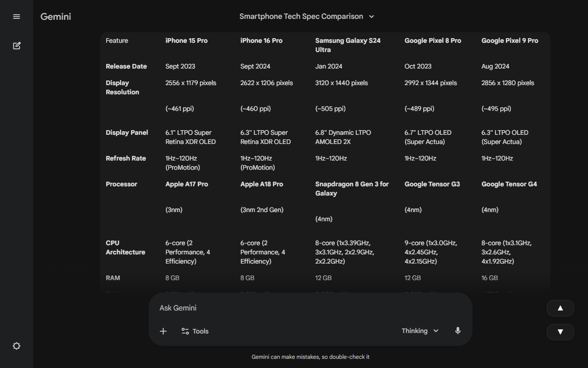The image size is (588, 368).
Task: Click the RAM row label
Action: 113,278
